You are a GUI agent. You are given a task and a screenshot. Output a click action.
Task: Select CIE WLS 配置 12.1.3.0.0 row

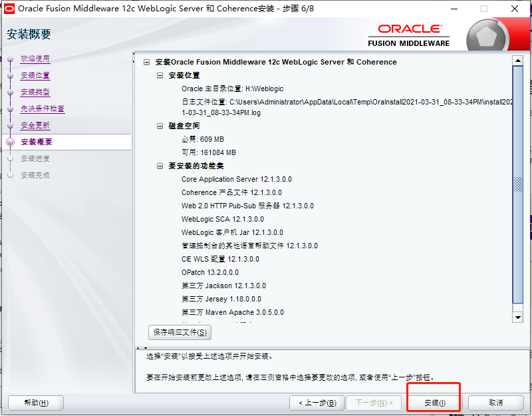click(221, 259)
